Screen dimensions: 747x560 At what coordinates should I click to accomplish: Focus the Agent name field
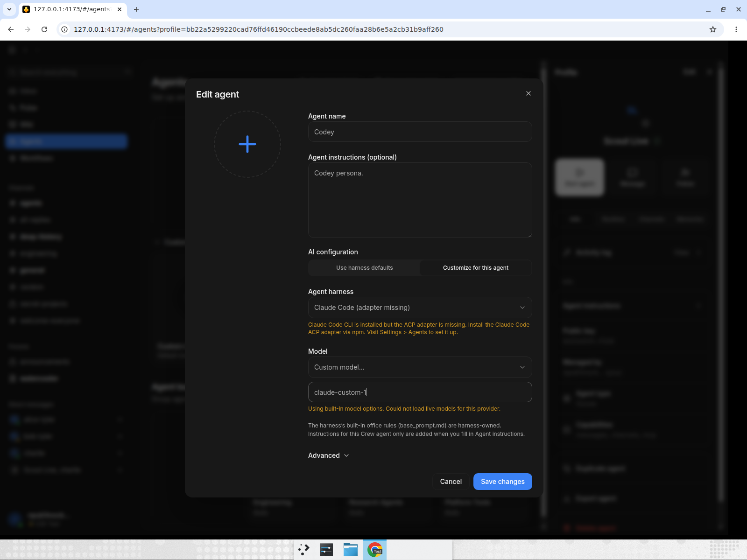pos(420,132)
